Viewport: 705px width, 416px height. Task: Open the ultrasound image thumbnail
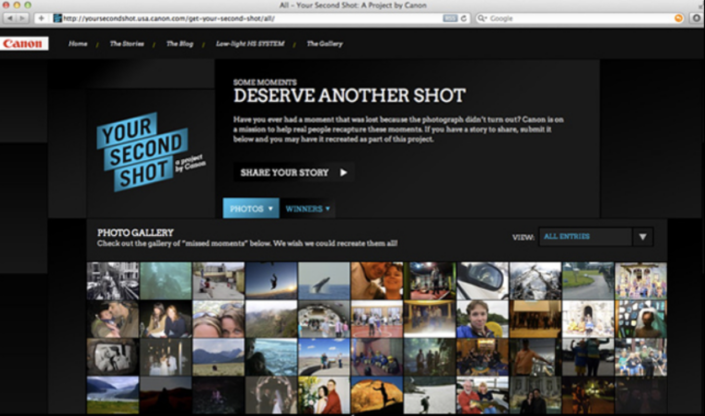click(x=113, y=357)
